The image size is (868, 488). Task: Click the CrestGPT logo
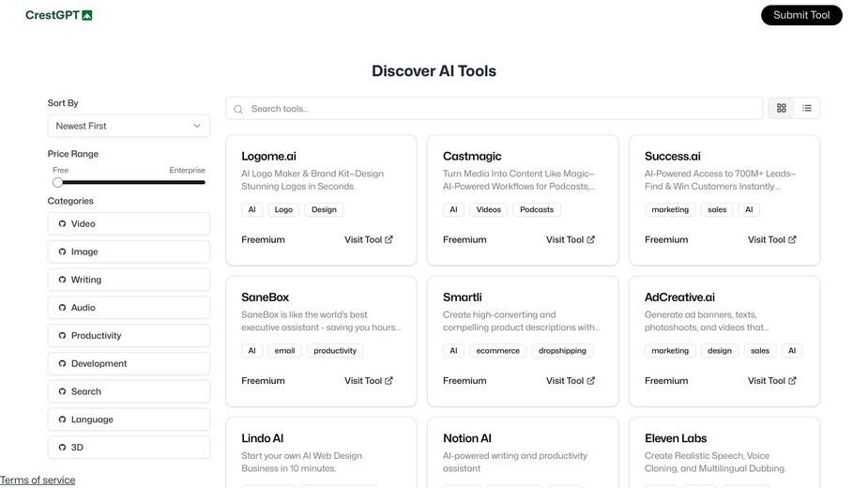pos(59,15)
